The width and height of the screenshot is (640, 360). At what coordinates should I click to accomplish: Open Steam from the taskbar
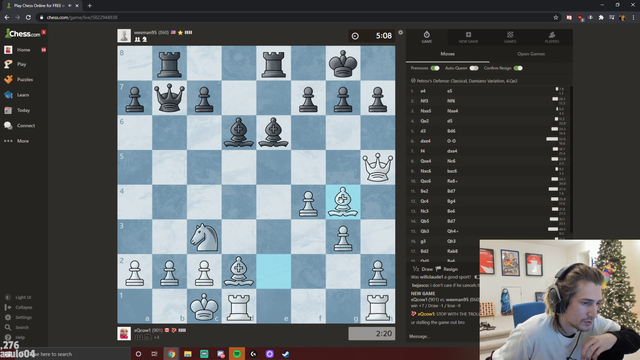point(286,354)
